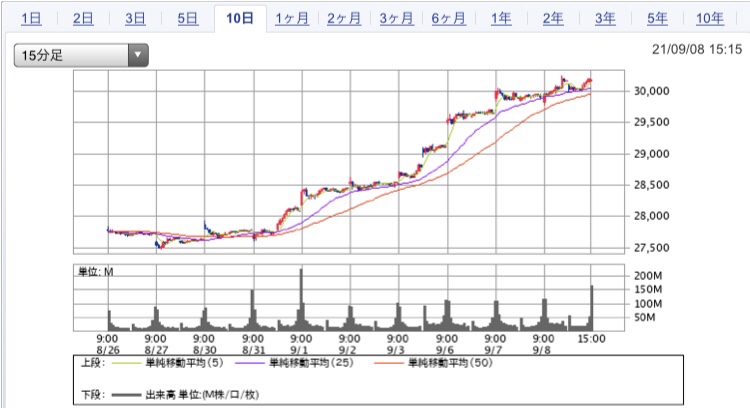Click the orange 単純移動平均(50) legend line
This screenshot has width=750, height=408.
pyautogui.click(x=388, y=363)
